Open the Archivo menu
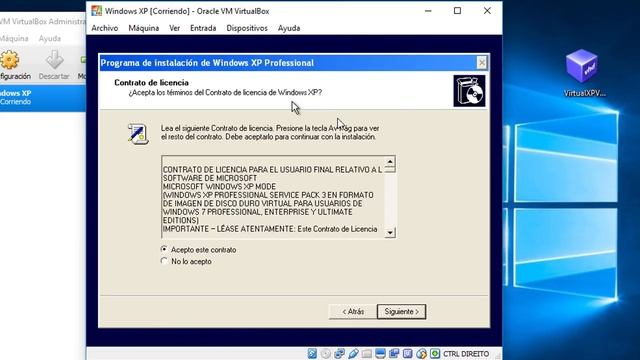640x360 pixels. 105,28
